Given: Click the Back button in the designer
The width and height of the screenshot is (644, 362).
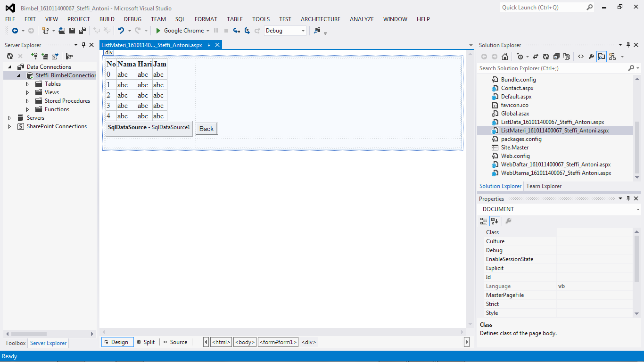Looking at the screenshot, I should [x=206, y=128].
